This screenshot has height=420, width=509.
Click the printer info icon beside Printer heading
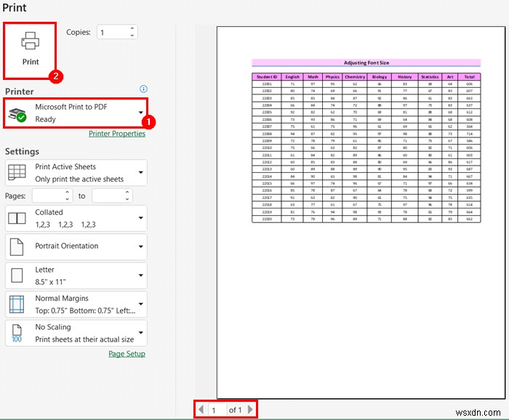143,89
